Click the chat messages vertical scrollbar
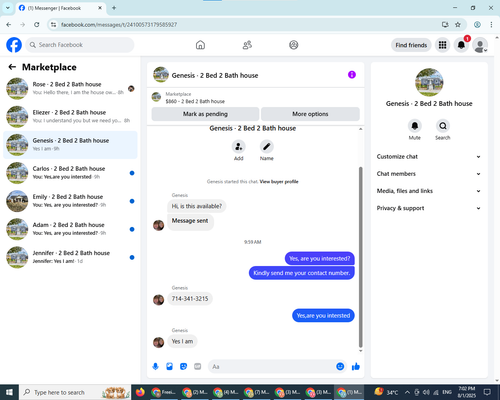 (360, 257)
